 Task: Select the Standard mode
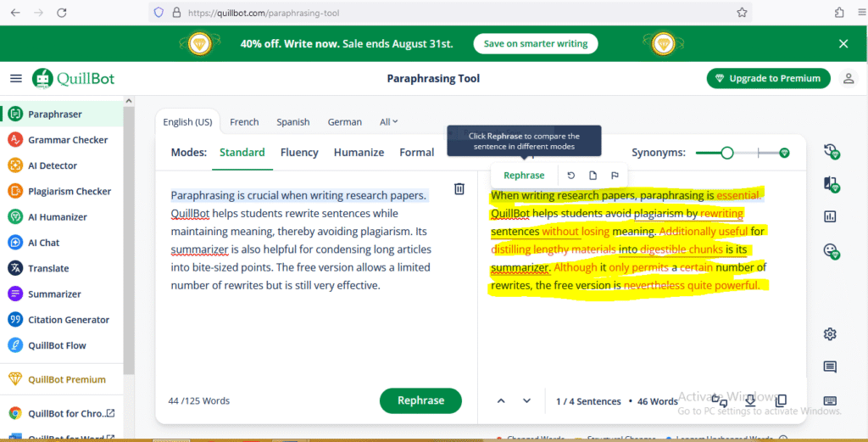click(242, 153)
